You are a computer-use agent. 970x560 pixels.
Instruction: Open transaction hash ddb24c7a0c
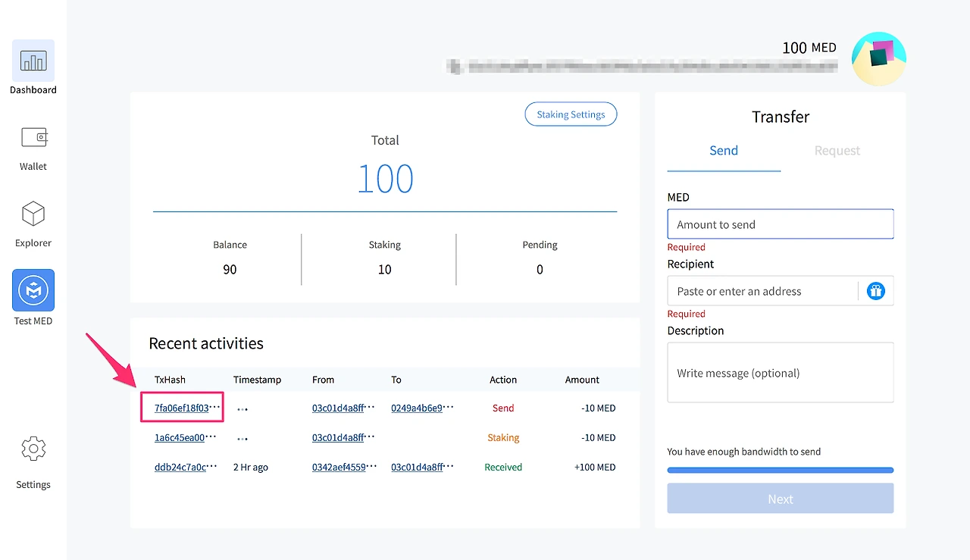(x=186, y=467)
